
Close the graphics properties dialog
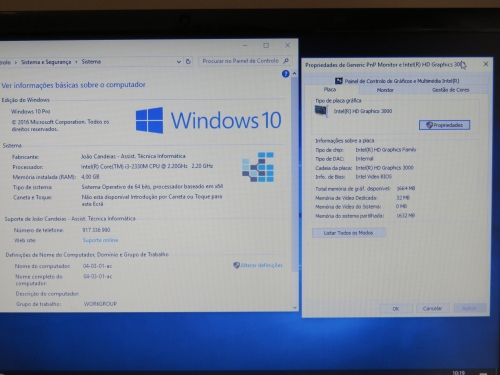(x=486, y=64)
